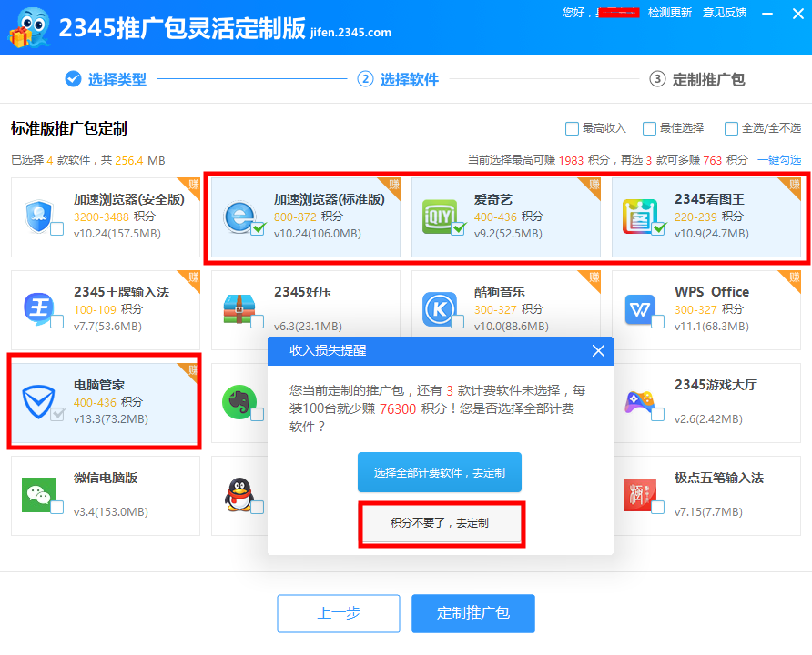
Task: Select the 2345好压 archive tool icon
Action: coord(239,309)
